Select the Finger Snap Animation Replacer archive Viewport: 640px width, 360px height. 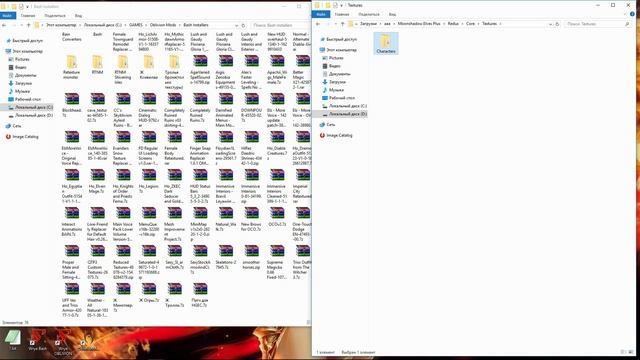click(x=200, y=148)
